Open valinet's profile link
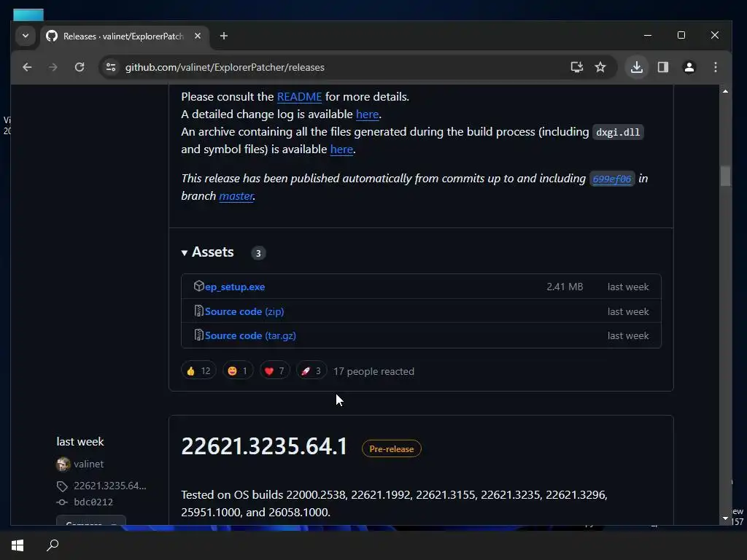The width and height of the screenshot is (747, 560). (88, 464)
